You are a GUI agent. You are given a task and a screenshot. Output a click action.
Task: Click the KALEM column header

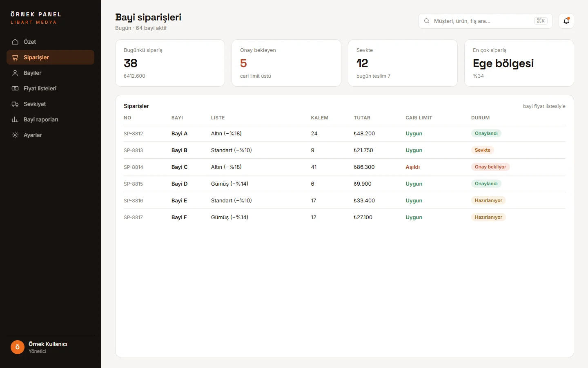point(319,118)
